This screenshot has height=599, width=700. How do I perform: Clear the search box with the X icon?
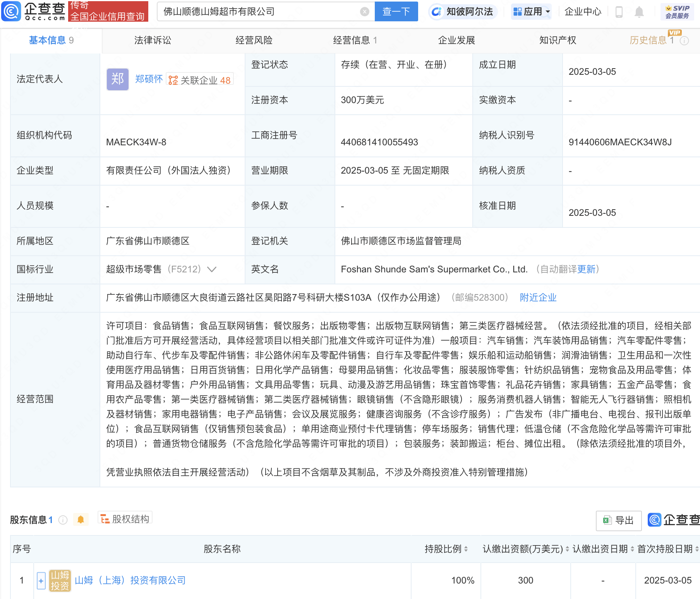364,12
